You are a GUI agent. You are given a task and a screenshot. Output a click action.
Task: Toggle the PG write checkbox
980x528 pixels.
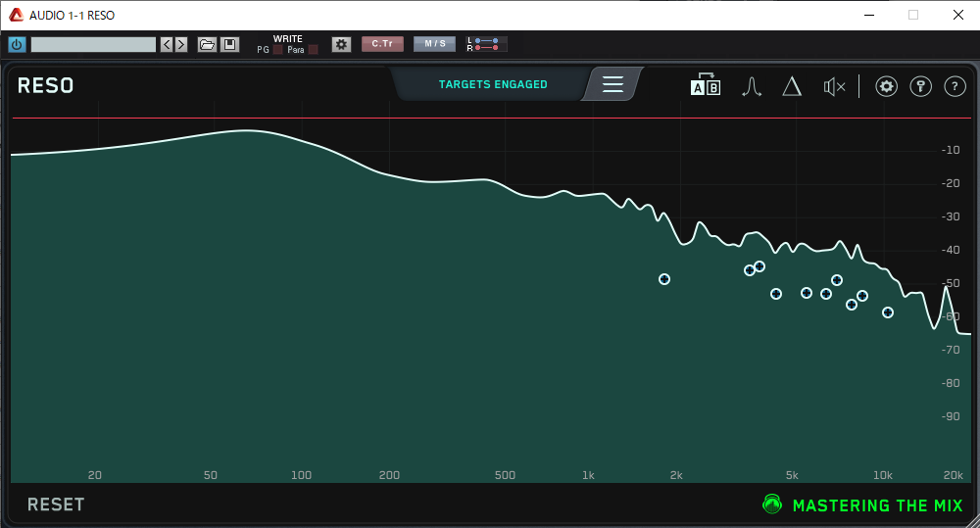(x=277, y=49)
